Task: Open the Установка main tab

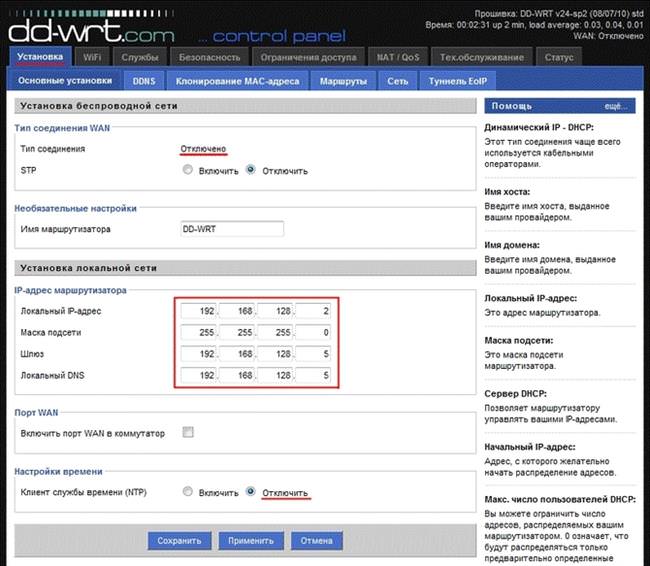Action: coord(40,56)
